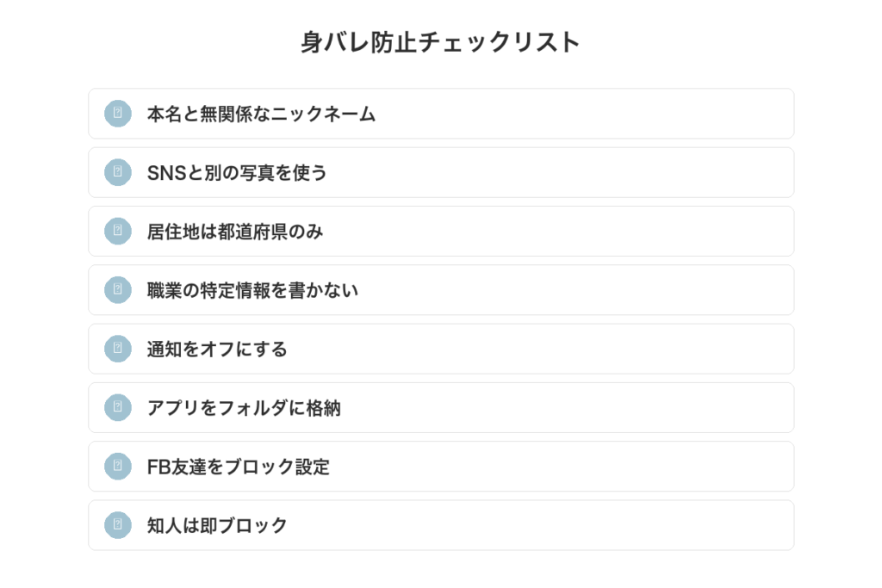Click empty space in the 知人は即ブロック card
The image size is (882, 588).
(560, 525)
